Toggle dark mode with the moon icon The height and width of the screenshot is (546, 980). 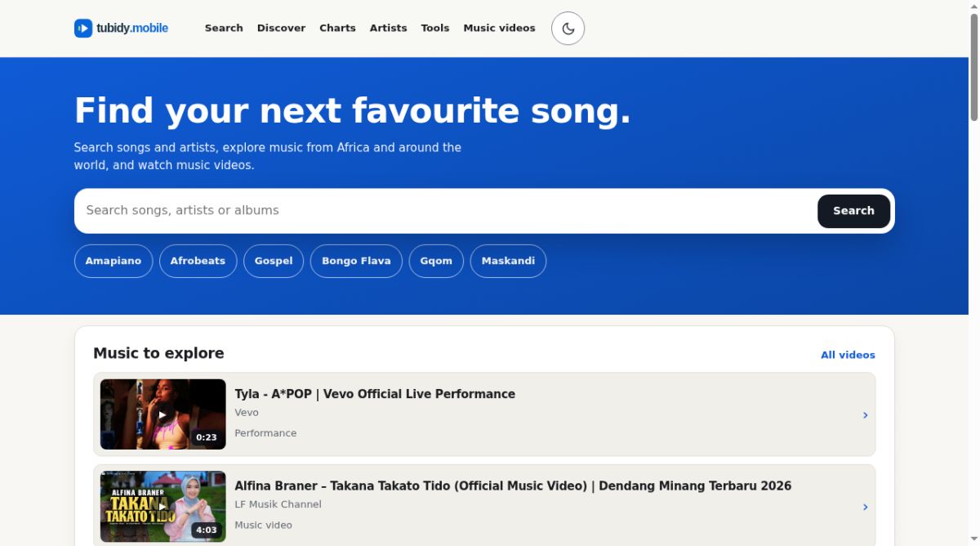[x=568, y=29]
